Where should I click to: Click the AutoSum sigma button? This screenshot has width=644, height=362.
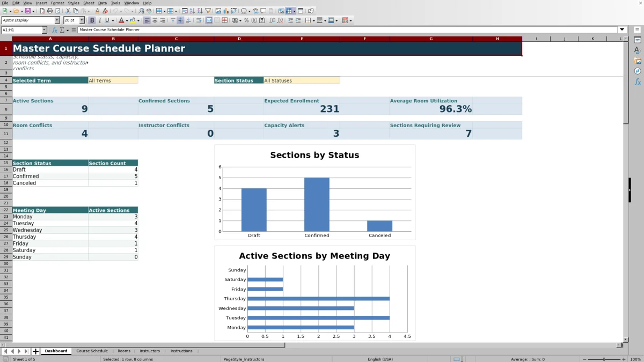pos(62,30)
